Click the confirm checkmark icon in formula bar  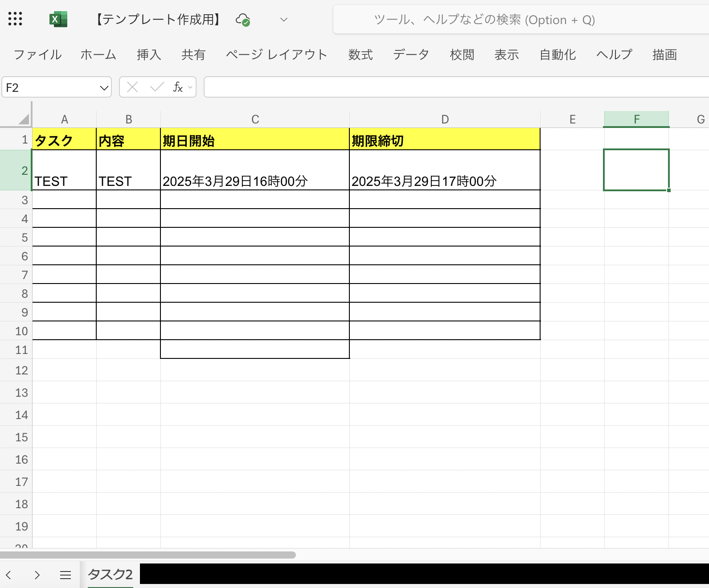coord(157,87)
